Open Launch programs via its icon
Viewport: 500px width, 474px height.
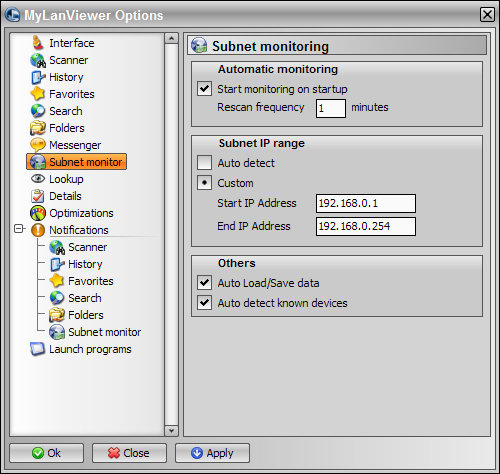point(37,349)
